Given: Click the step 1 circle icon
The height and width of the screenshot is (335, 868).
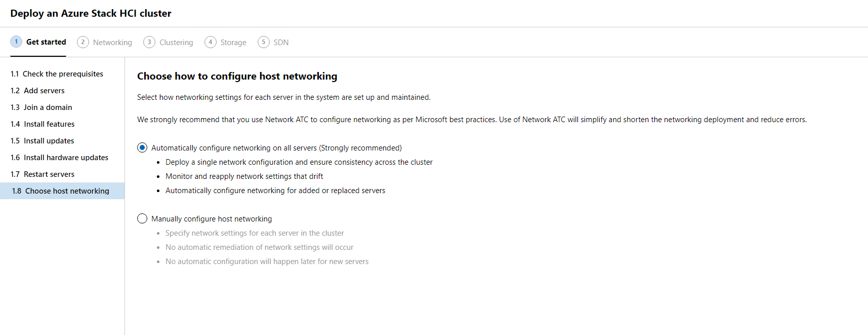Looking at the screenshot, I should (16, 42).
